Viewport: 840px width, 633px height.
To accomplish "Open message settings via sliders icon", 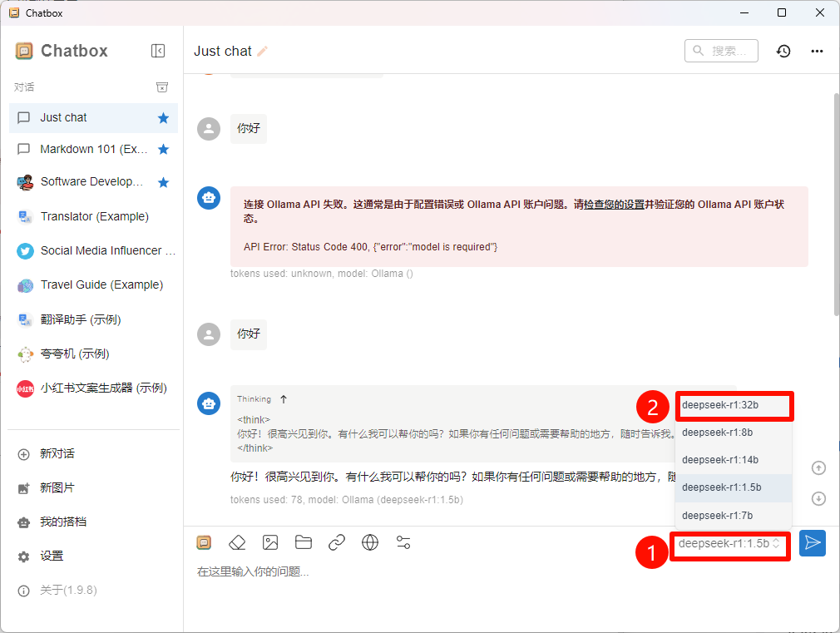I will pos(403,542).
